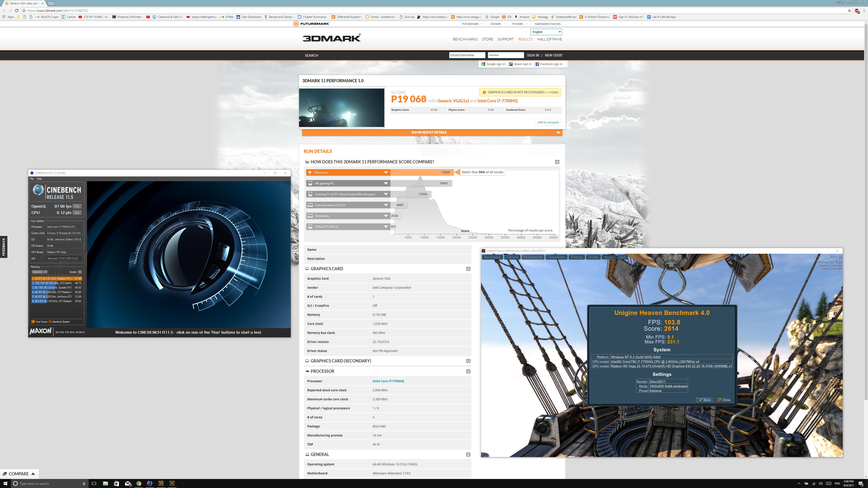This screenshot has height=488, width=868.
Task: Open Windows Store from the taskbar
Action: [x=116, y=483]
